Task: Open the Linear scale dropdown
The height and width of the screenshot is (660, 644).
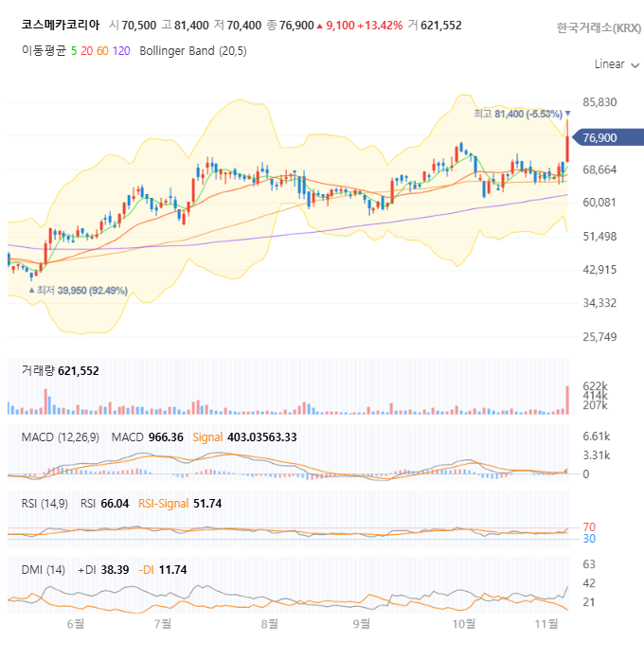Action: (x=617, y=64)
